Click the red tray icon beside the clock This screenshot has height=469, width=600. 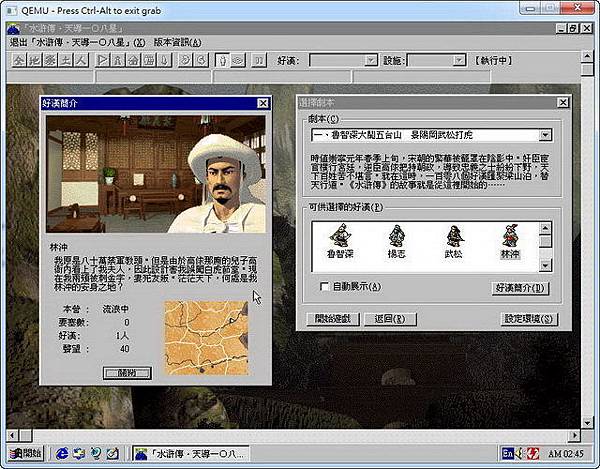coord(533,454)
